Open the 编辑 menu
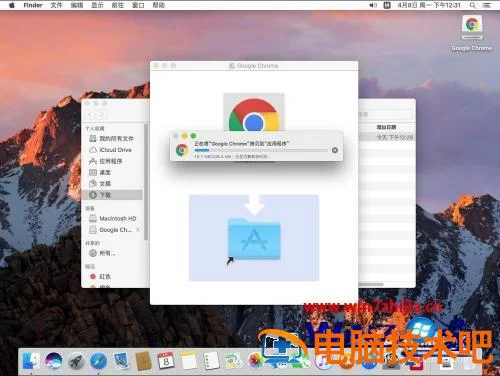500x376 pixels. tap(77, 5)
